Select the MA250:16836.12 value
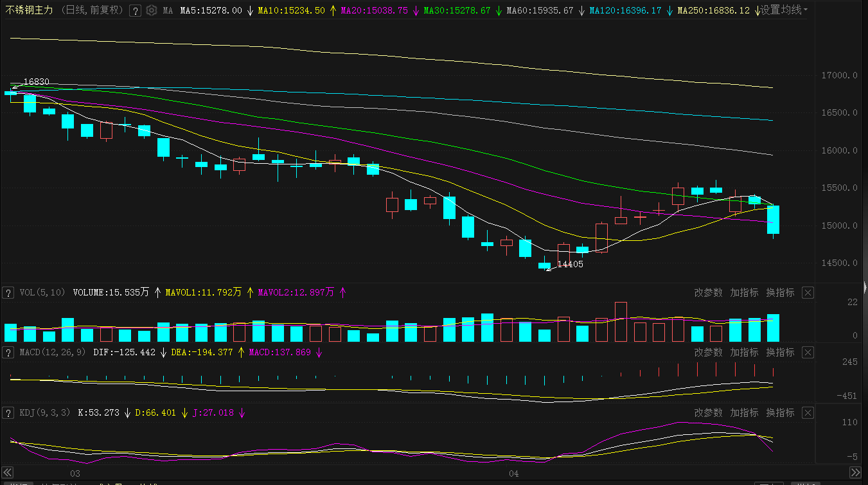This screenshot has width=868, height=485. click(714, 11)
